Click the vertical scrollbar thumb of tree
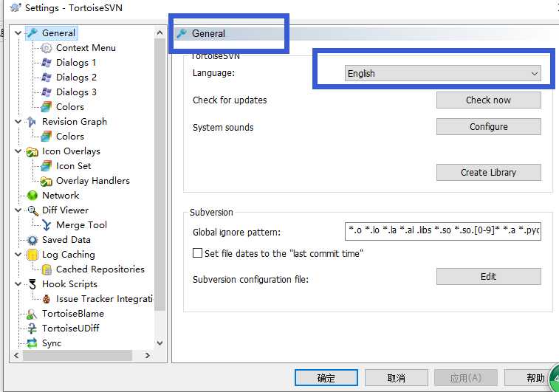The image size is (559, 392). click(160, 175)
